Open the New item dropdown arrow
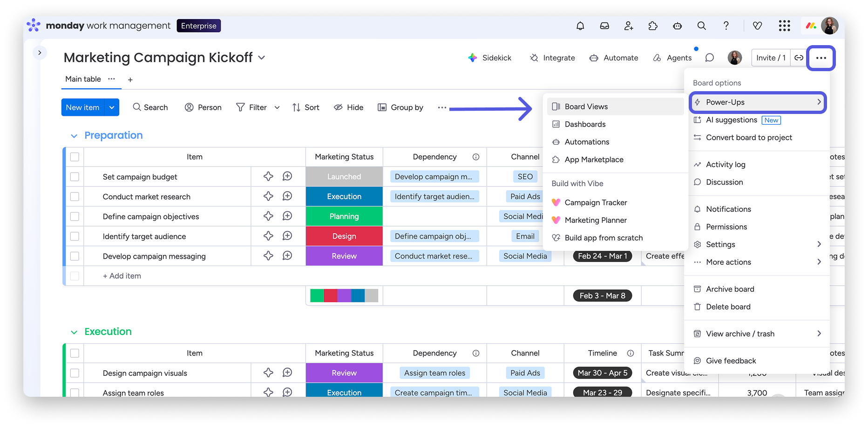This screenshot has height=427, width=868. pyautogui.click(x=112, y=107)
